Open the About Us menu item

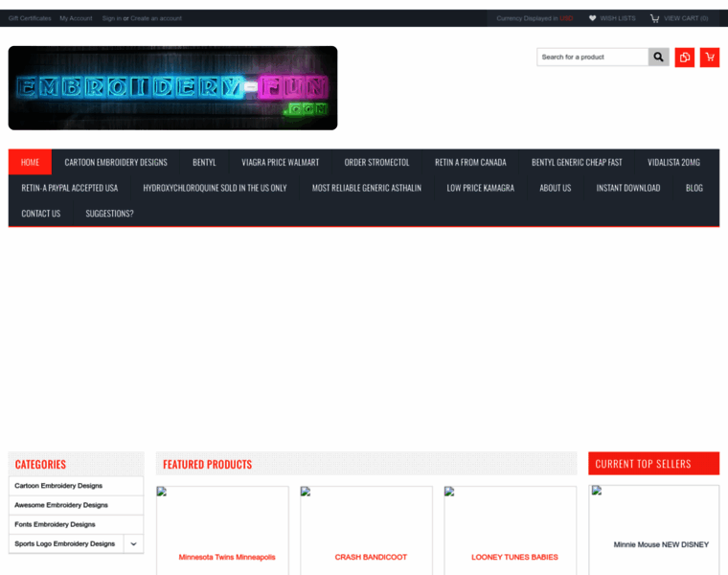point(556,188)
